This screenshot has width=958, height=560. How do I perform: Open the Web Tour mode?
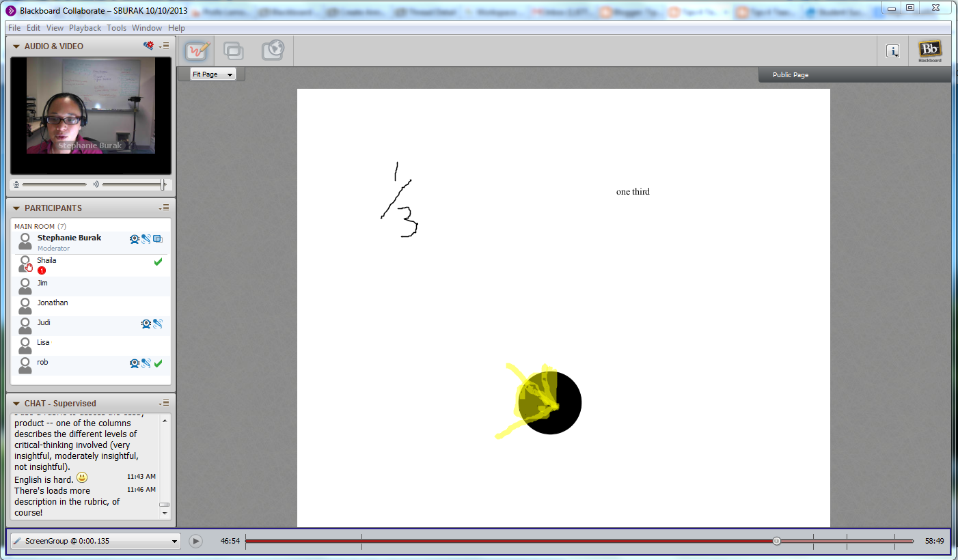272,50
